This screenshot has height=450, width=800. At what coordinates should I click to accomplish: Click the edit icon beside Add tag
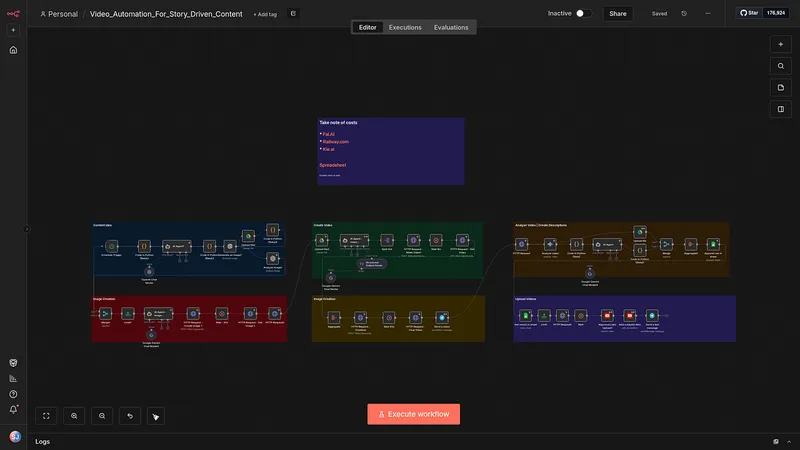point(293,14)
